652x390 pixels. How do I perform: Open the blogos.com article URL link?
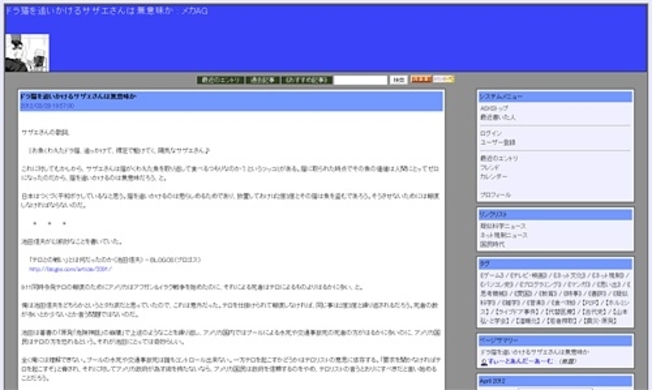pyautogui.click(x=70, y=269)
